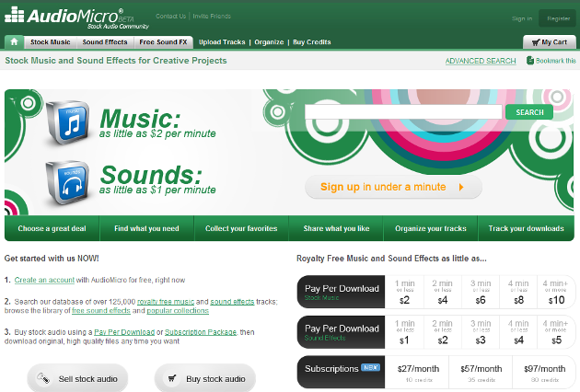Open the ADVANCED SEARCH link
Screen dimensions: 580x392
pos(481,61)
